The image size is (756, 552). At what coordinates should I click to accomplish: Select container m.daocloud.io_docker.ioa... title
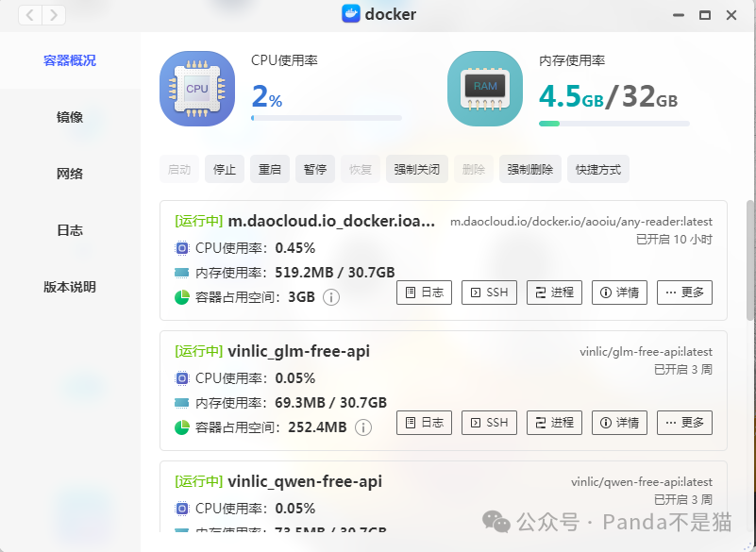[x=331, y=222]
